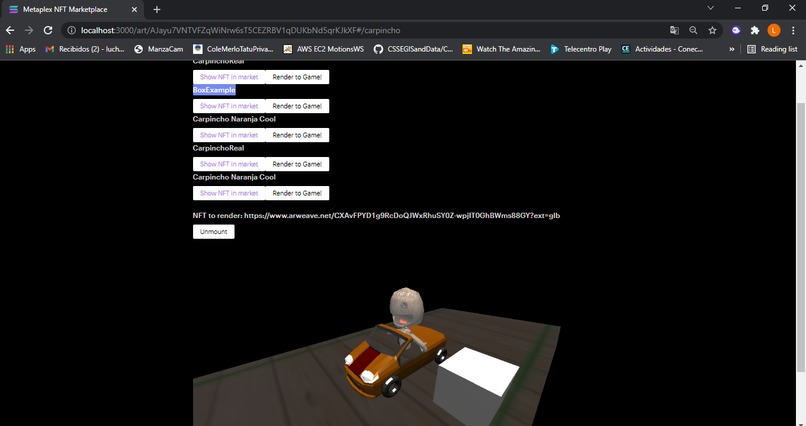Open the AWS EC2 MotionsWS bookmark

[324, 49]
